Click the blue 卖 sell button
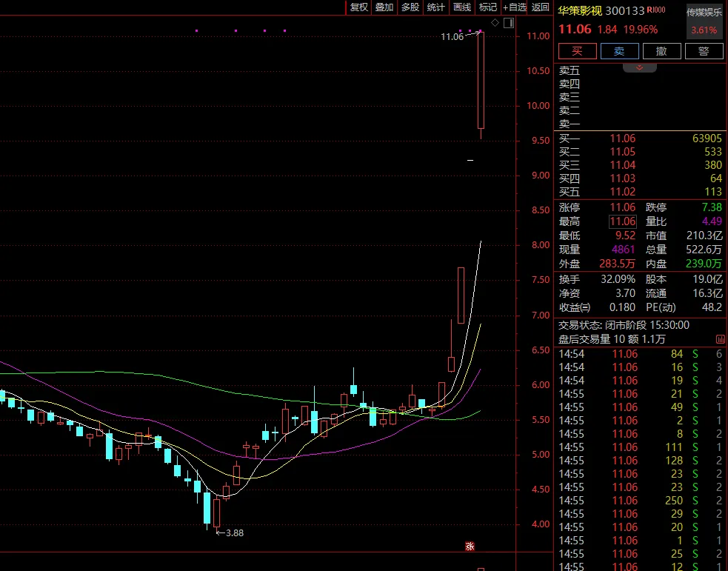This screenshot has width=728, height=571. 620,51
